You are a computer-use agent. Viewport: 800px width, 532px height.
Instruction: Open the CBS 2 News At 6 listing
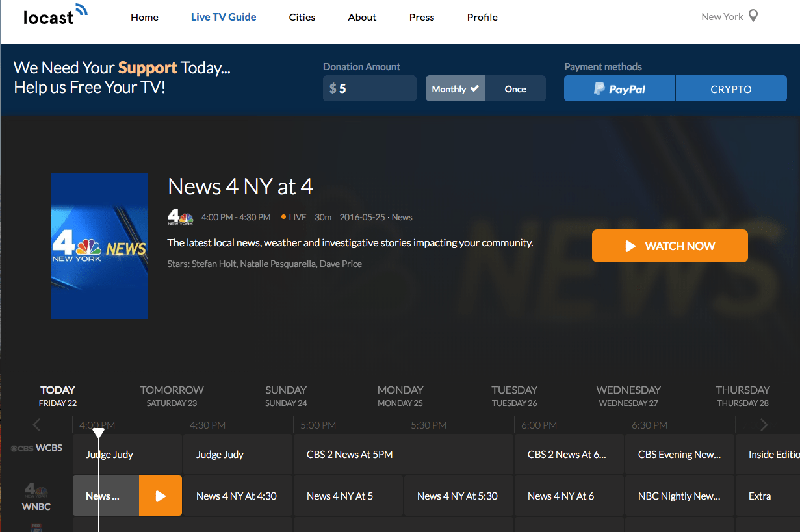(569, 455)
